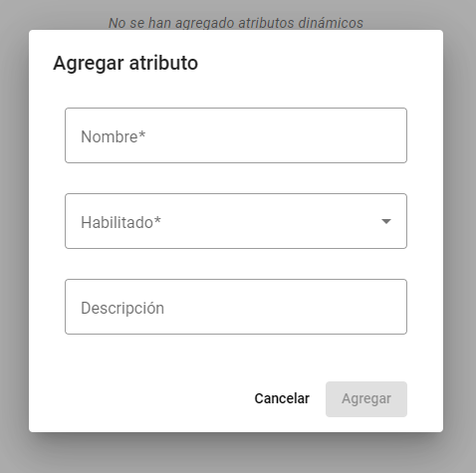The width and height of the screenshot is (476, 473).
Task: Click blank dialog area left of Cancelar
Action: (139, 398)
